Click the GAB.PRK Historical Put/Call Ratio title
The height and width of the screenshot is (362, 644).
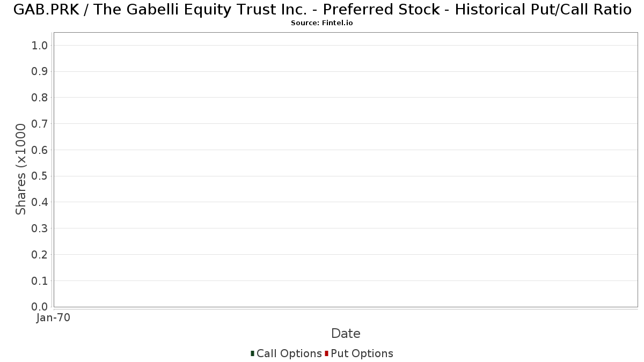coord(322,10)
